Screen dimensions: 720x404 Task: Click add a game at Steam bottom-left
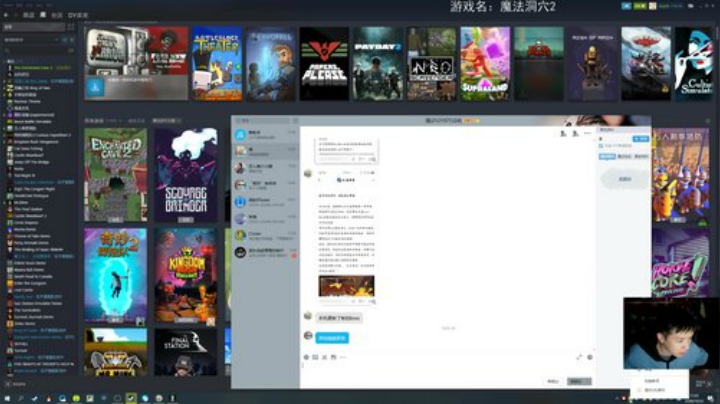click(x=16, y=384)
